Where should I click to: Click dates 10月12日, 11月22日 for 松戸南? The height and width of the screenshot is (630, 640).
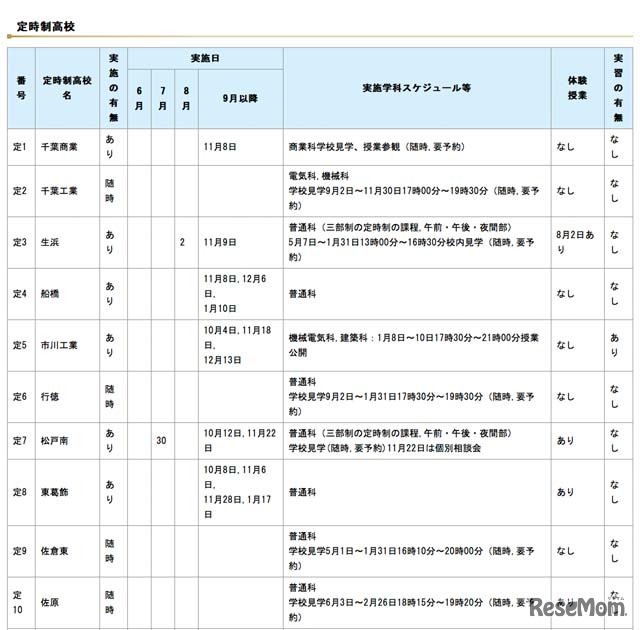tap(240, 440)
